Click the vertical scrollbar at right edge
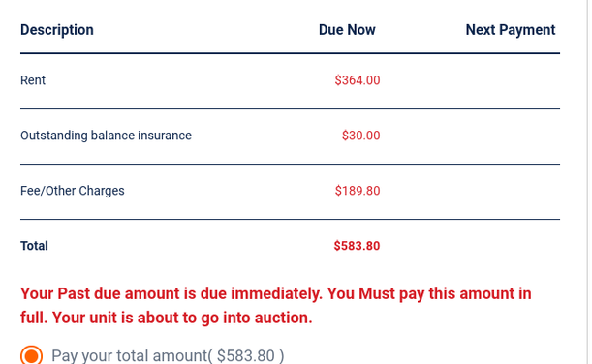 click(589, 182)
